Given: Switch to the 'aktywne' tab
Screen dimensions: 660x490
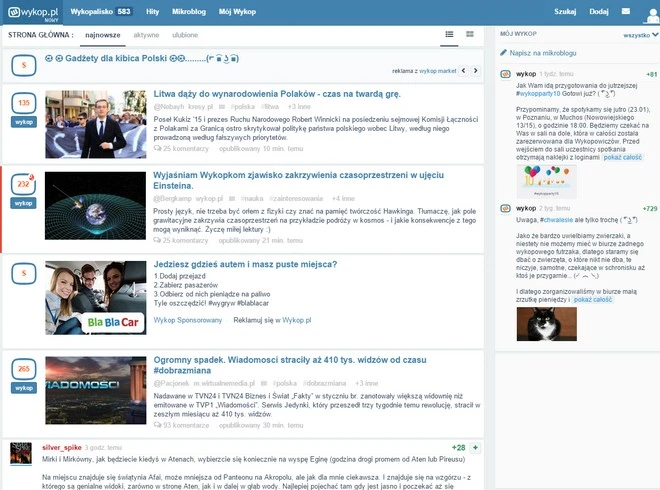Looking at the screenshot, I should pos(146,34).
